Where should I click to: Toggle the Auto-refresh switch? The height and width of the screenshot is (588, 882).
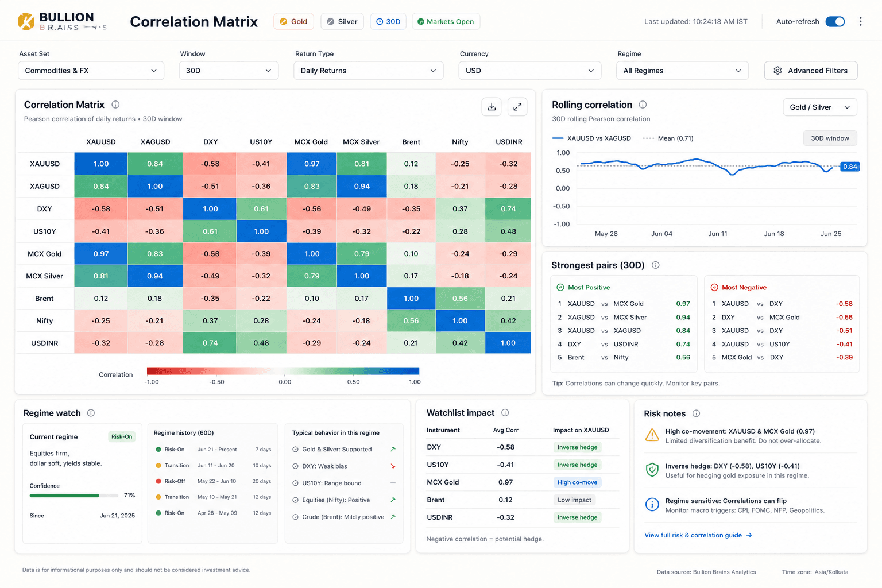(x=835, y=21)
